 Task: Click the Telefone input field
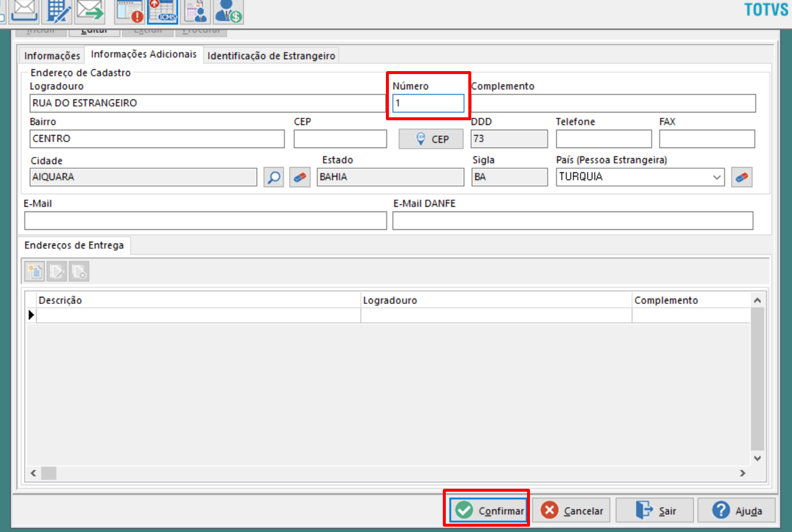click(x=603, y=139)
